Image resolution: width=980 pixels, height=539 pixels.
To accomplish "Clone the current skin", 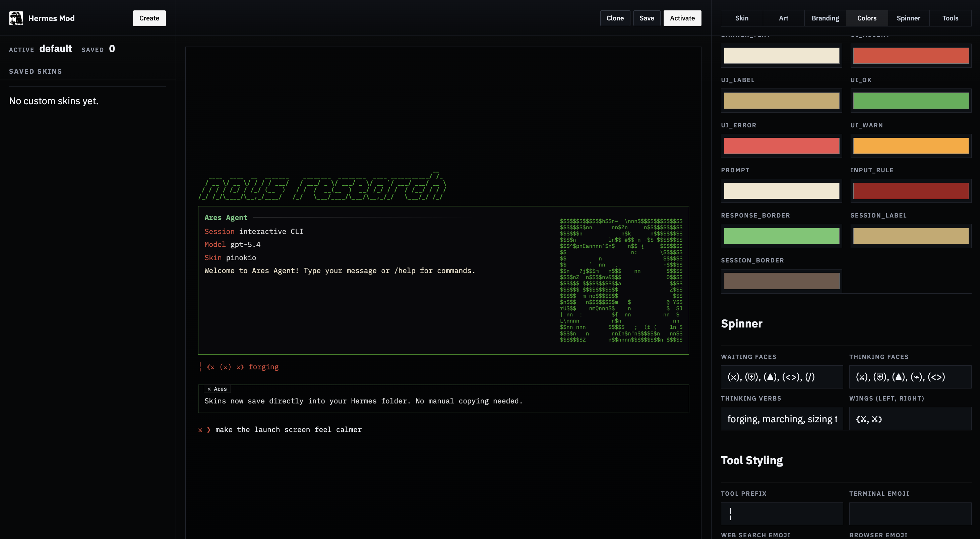I will (x=615, y=18).
